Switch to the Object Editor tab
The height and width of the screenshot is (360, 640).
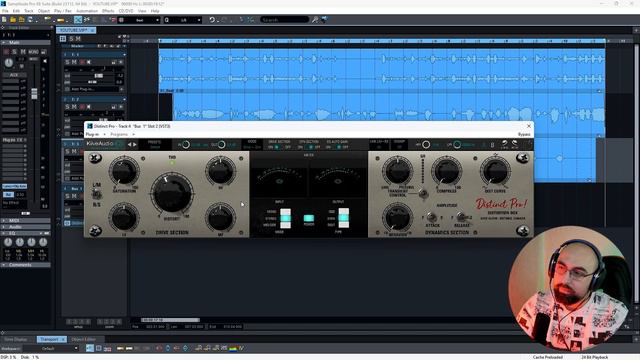pos(83,340)
